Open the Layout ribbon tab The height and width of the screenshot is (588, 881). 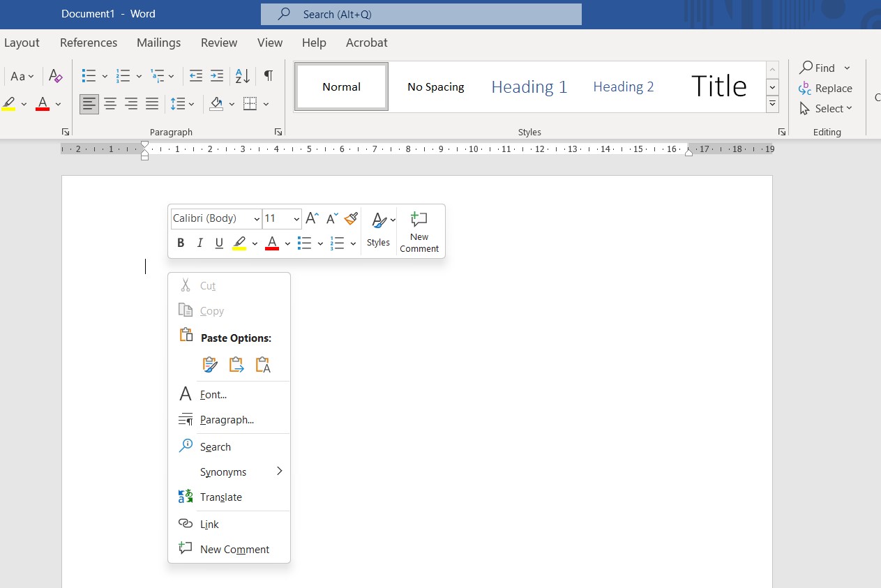(22, 43)
